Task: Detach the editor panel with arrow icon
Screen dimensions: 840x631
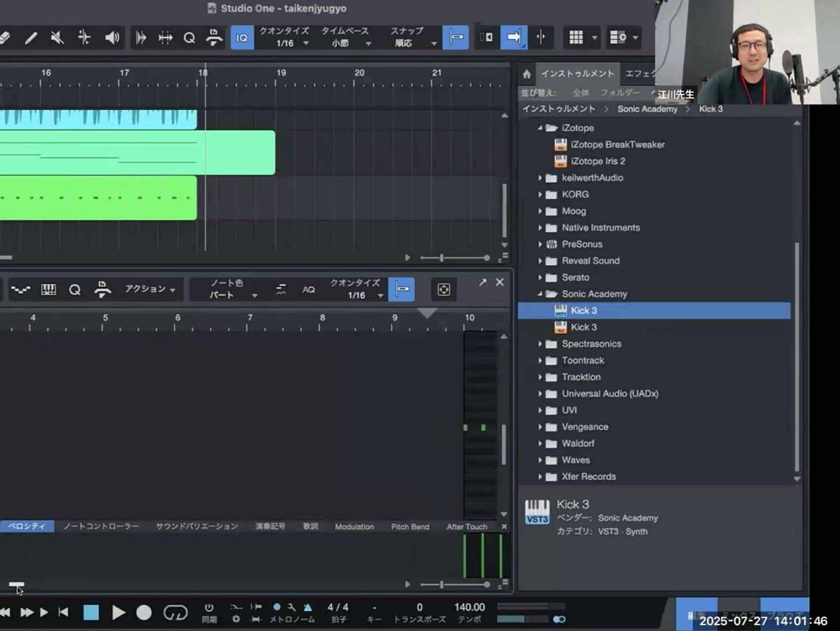Action: [x=482, y=282]
